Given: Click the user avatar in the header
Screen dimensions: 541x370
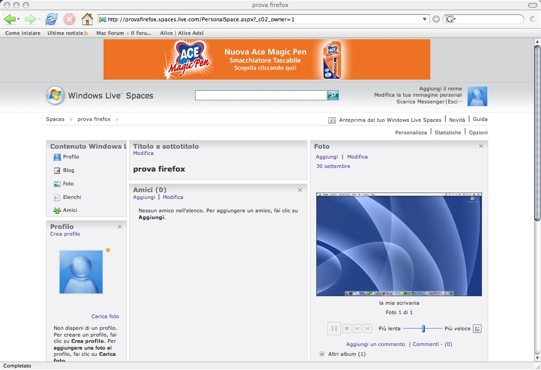Looking at the screenshot, I should coord(477,96).
